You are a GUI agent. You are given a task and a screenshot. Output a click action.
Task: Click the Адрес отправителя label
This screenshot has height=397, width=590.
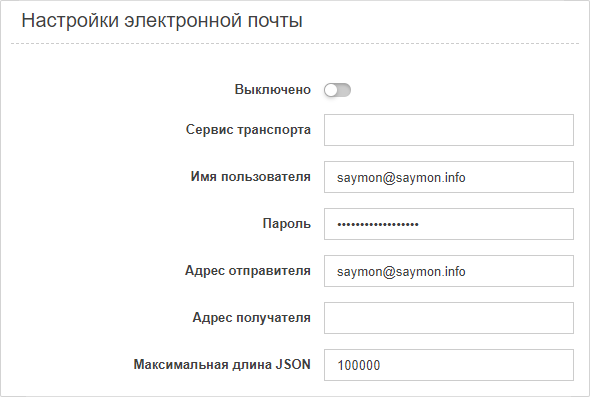[x=248, y=271]
